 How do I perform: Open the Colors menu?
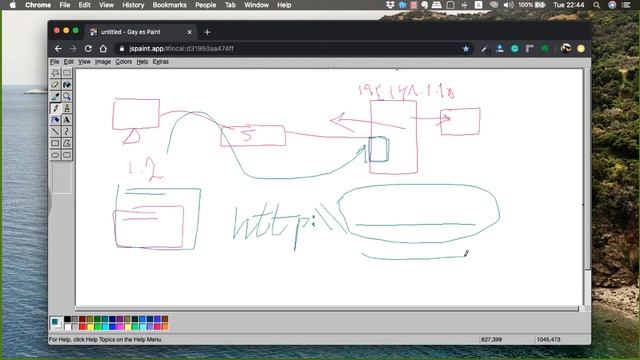coord(123,62)
